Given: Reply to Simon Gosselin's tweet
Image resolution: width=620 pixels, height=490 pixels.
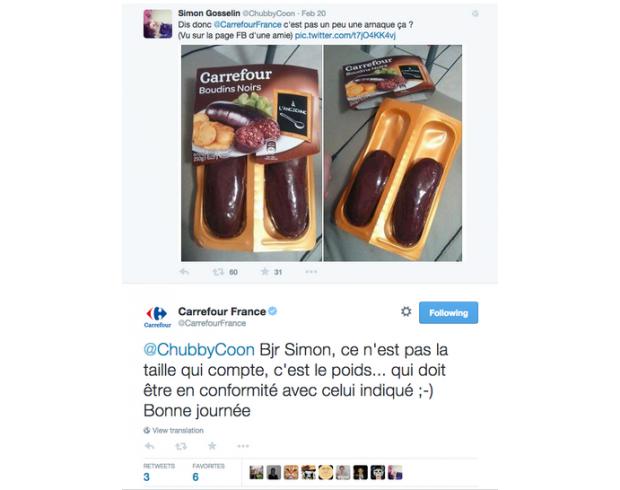Looking at the screenshot, I should pos(184,272).
